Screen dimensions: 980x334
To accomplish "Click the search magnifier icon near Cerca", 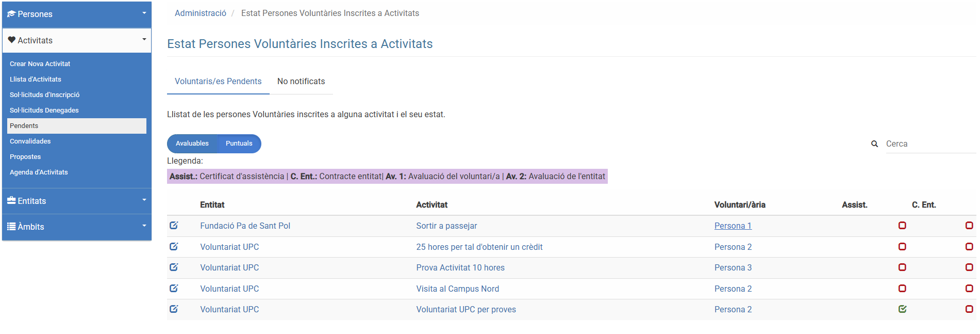I will pyautogui.click(x=874, y=144).
